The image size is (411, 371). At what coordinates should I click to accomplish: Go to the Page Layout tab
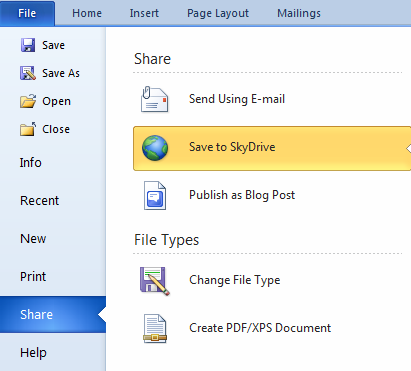coord(218,13)
